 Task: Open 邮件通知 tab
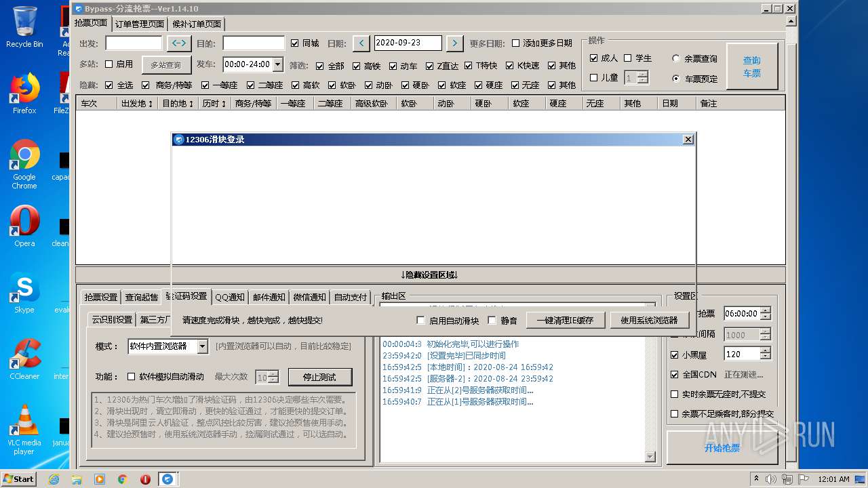coord(269,297)
